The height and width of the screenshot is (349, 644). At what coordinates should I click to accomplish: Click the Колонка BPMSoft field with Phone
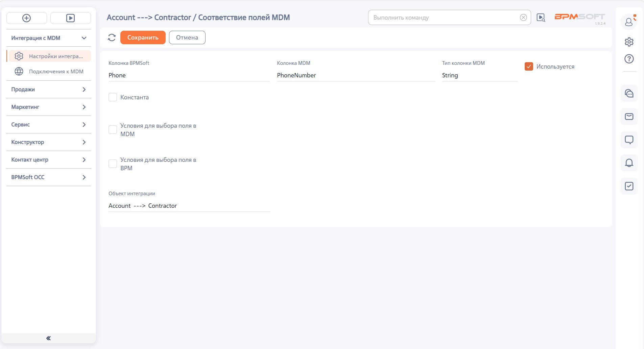click(189, 75)
